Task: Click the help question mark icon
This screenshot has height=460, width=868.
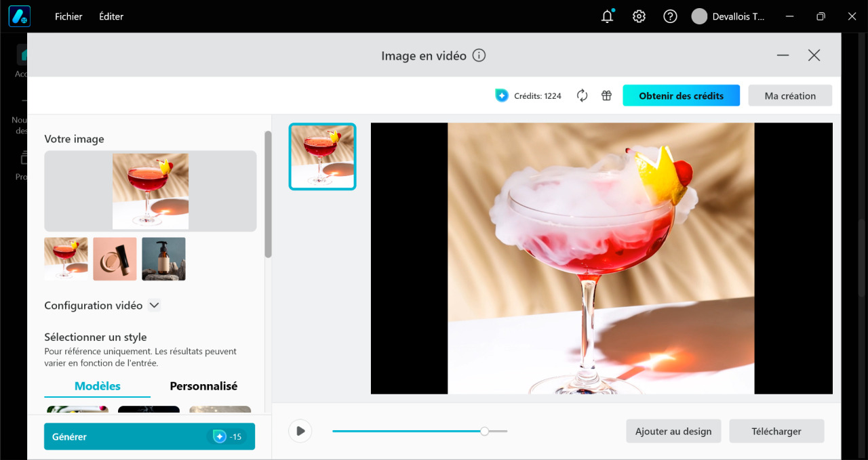Action: 670,16
